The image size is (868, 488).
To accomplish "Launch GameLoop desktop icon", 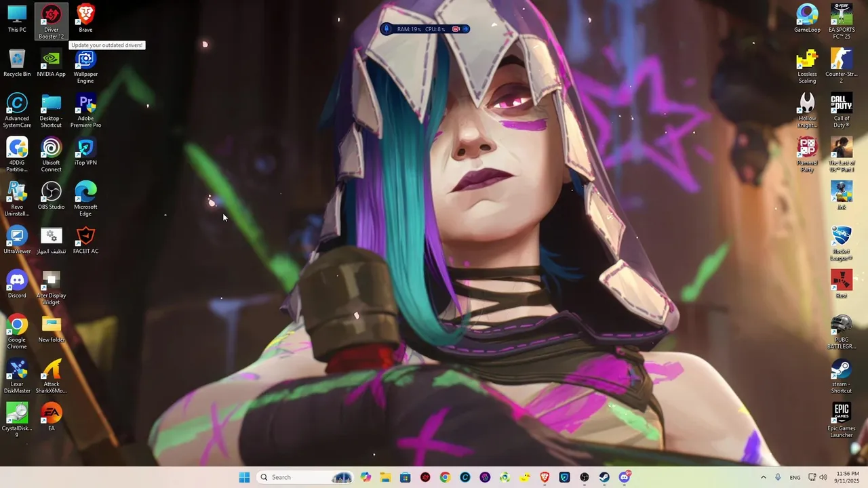I will 807,19.
